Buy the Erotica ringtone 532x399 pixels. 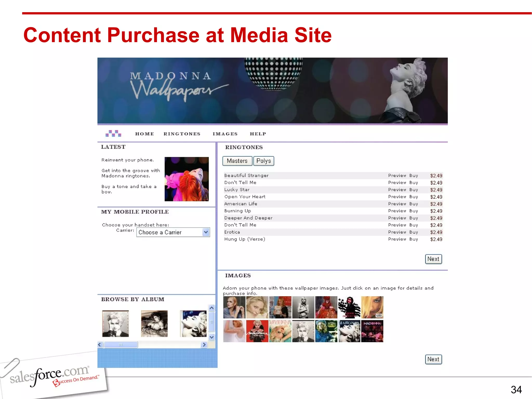point(414,232)
